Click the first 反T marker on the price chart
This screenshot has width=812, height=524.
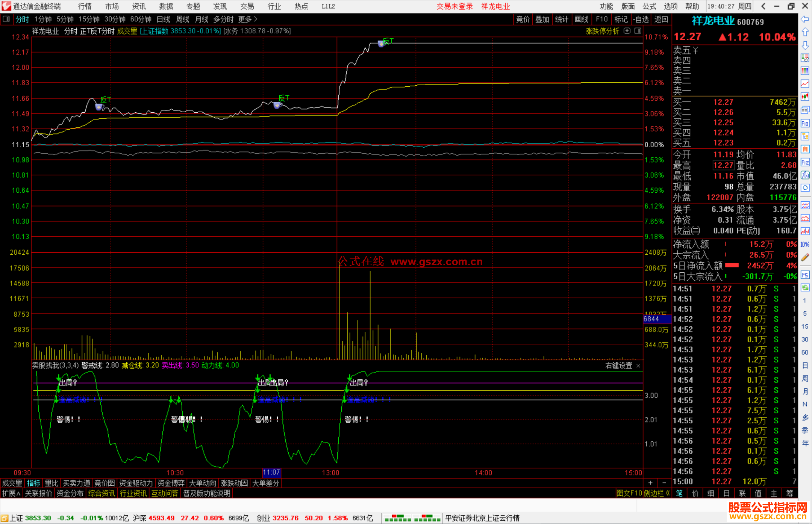pos(106,100)
